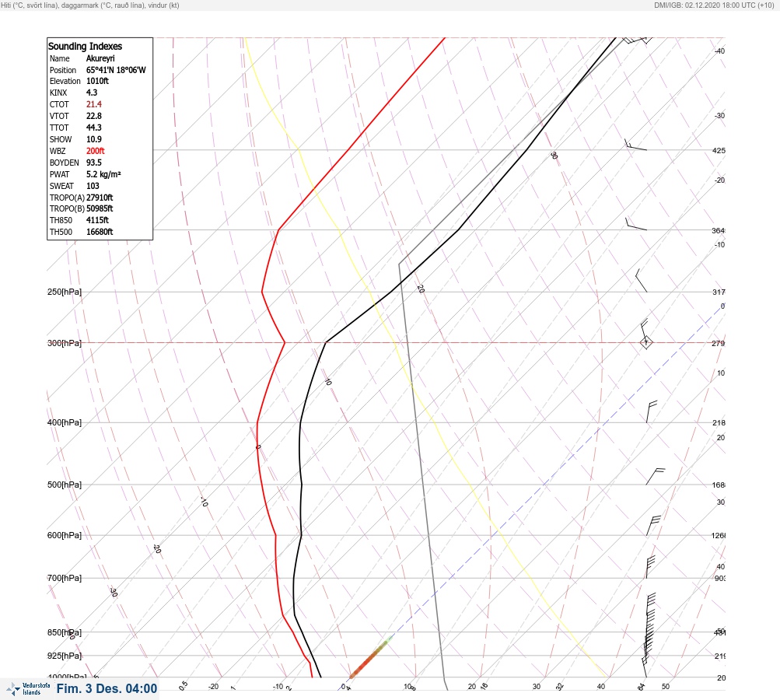Select the SWEAT value '103'
Screen dimensions: 780x700
pyautogui.click(x=93, y=186)
